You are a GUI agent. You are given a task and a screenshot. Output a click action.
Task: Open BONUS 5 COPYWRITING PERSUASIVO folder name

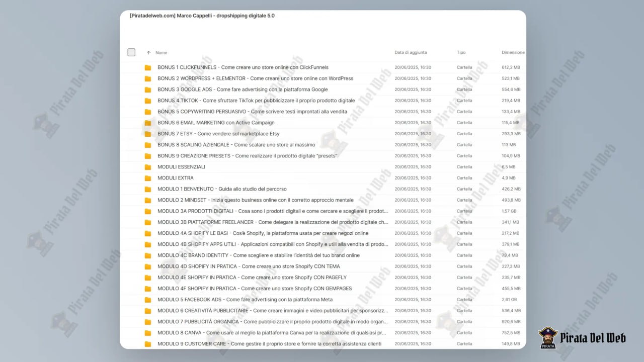[x=252, y=112]
